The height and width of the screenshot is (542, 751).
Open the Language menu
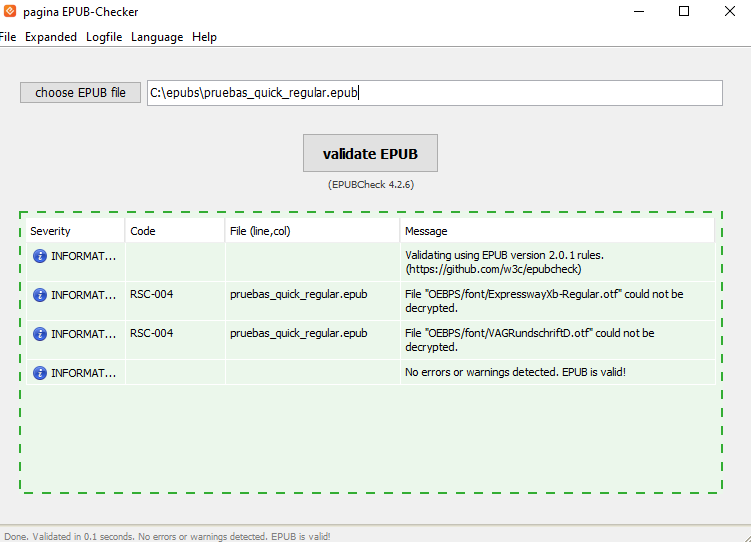[x=157, y=37]
